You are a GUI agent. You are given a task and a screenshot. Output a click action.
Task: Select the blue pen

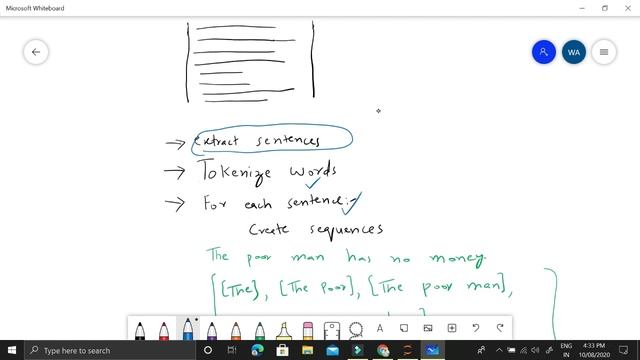188,328
